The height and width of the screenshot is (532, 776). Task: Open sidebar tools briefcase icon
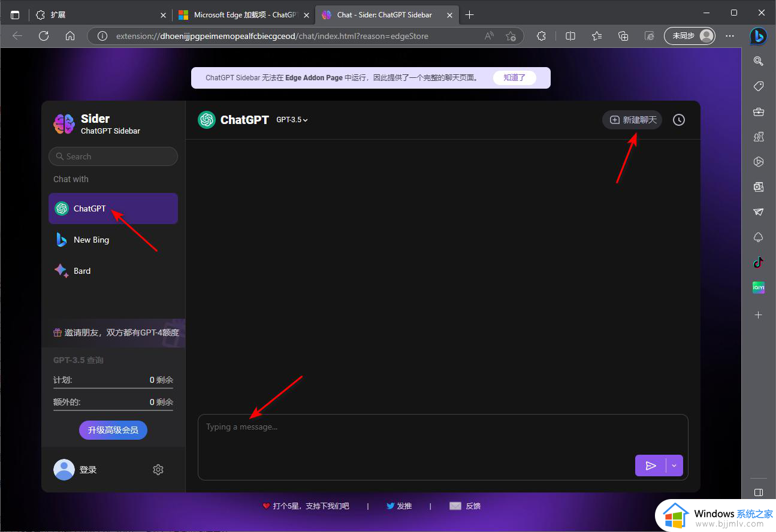pos(759,111)
